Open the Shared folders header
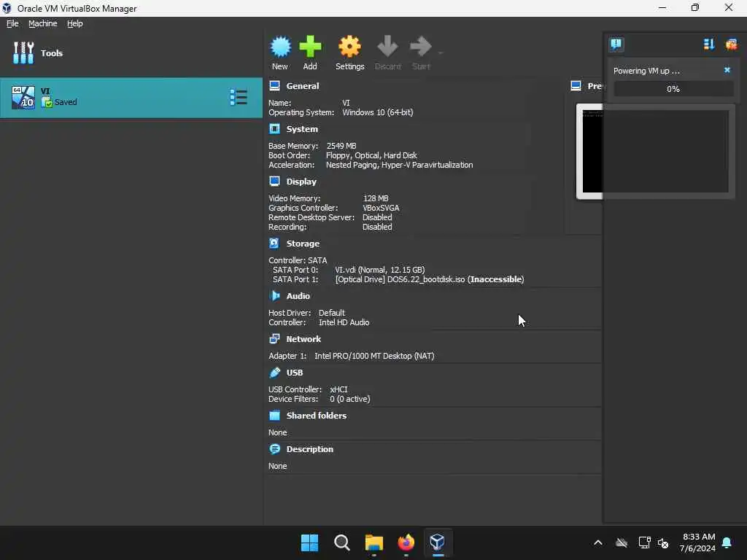This screenshot has width=747, height=560. tap(317, 416)
